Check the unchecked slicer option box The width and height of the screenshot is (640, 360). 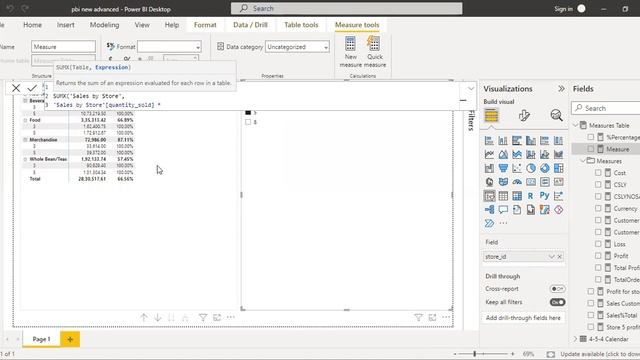click(248, 122)
